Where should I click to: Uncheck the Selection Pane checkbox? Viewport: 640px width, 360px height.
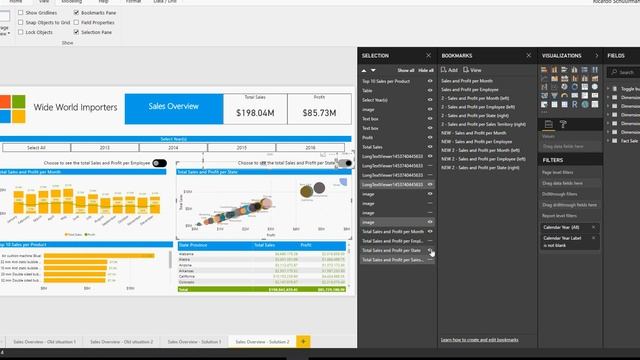(x=76, y=32)
